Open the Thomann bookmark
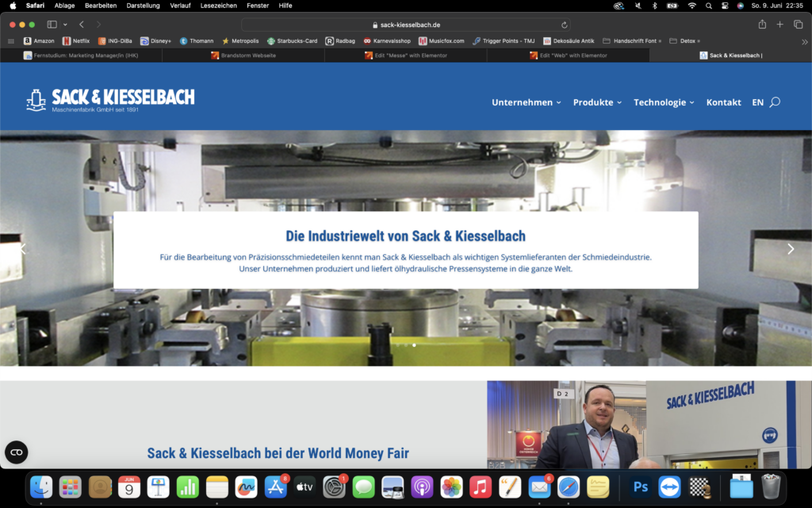Viewport: 812px width, 508px height. tap(197, 41)
